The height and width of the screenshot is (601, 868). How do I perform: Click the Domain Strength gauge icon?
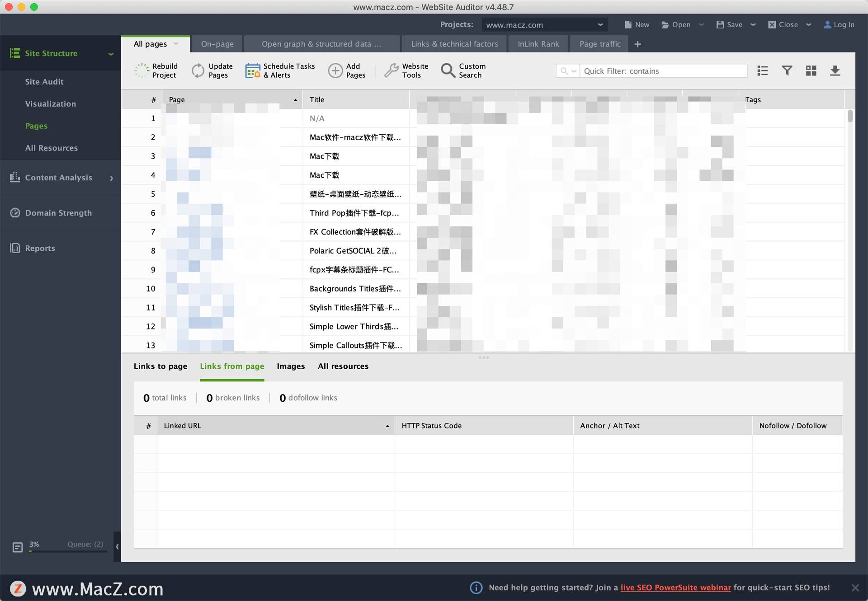click(x=15, y=212)
